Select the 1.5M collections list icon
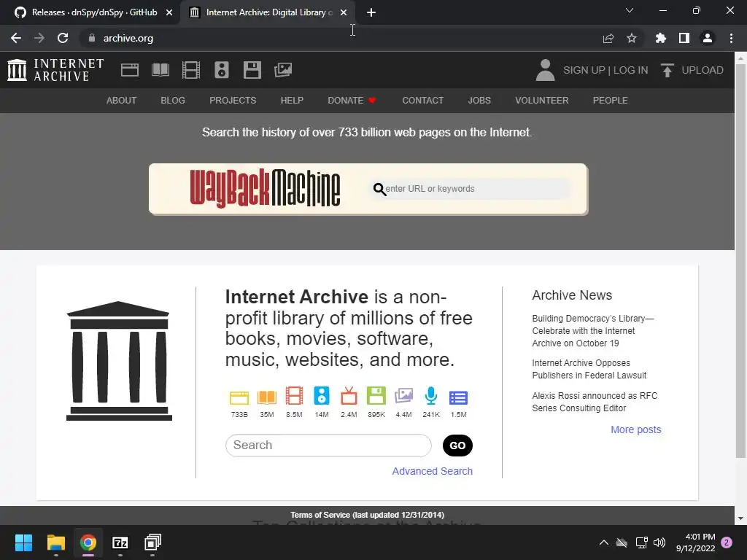Screen dimensions: 747x560 point(458,397)
